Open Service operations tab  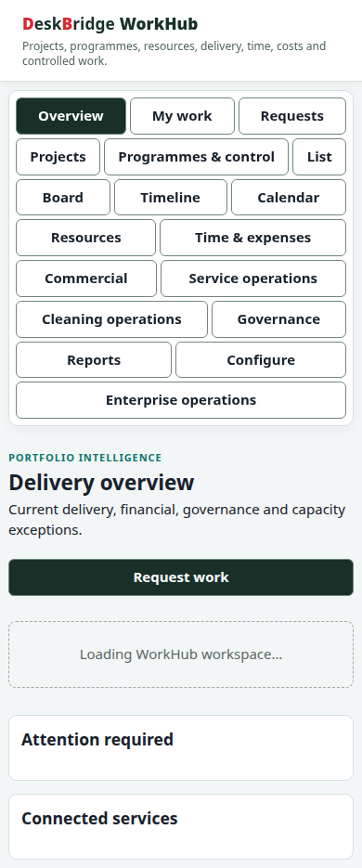[x=253, y=279]
